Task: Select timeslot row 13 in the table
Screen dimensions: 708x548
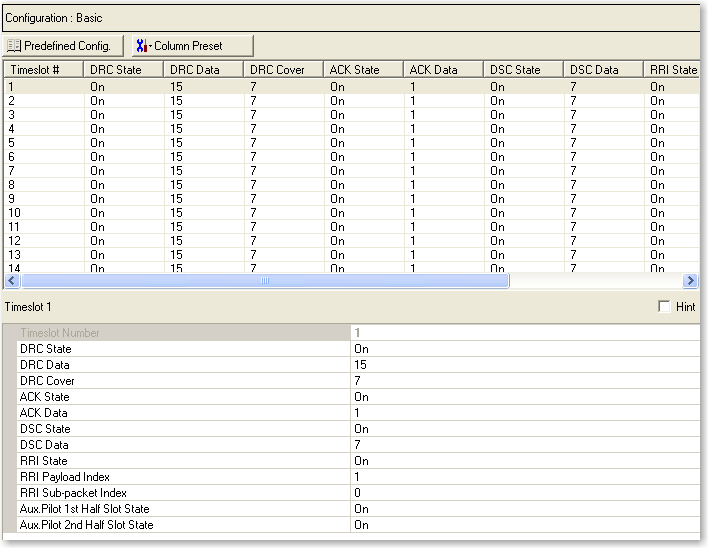Action: click(352, 255)
